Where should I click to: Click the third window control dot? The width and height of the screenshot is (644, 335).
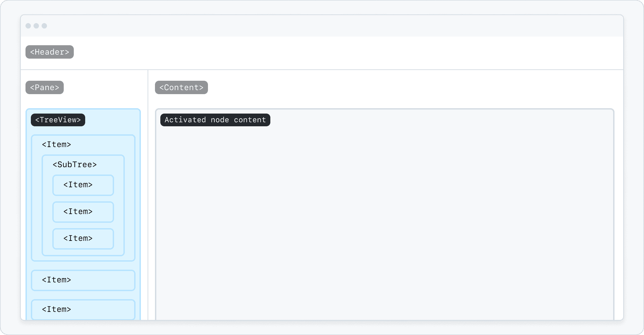click(44, 26)
